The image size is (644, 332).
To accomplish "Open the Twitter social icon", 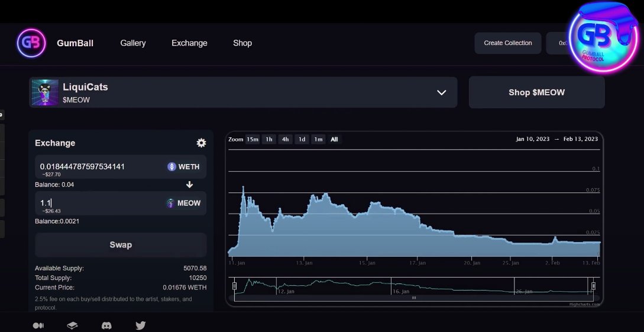I will (141, 325).
